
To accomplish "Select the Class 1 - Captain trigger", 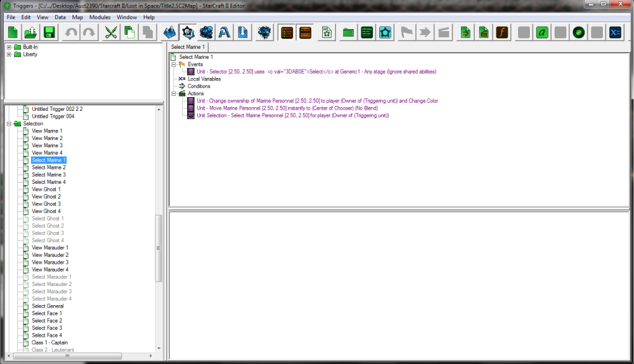I will pos(50,342).
